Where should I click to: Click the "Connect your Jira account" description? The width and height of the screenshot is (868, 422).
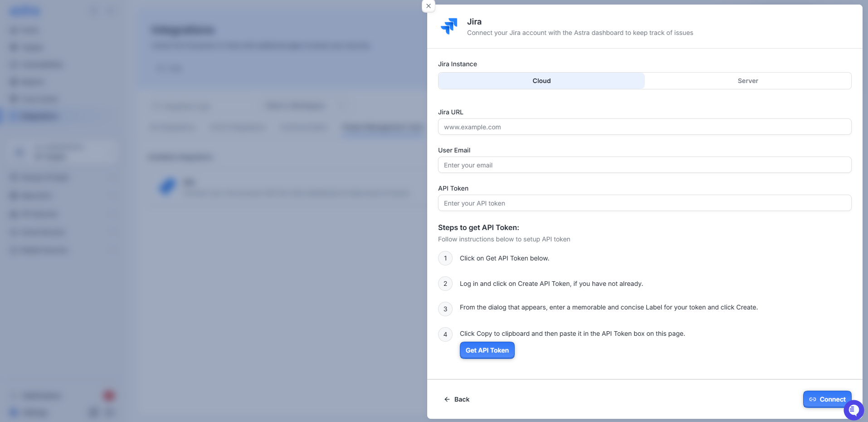coord(580,33)
